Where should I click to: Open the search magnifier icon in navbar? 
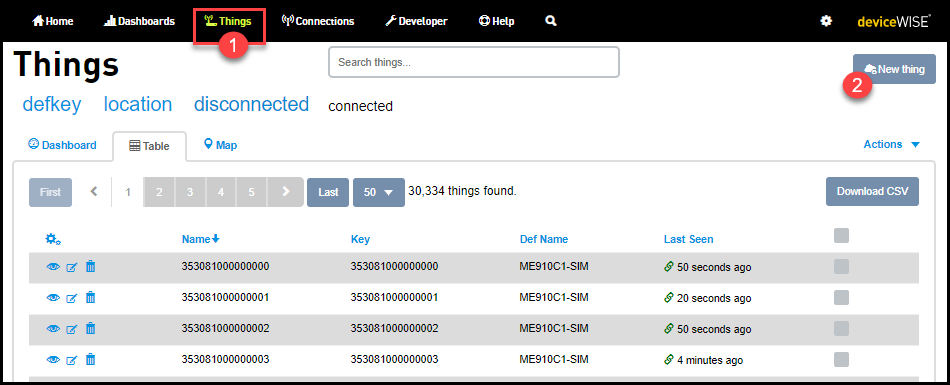pos(551,21)
